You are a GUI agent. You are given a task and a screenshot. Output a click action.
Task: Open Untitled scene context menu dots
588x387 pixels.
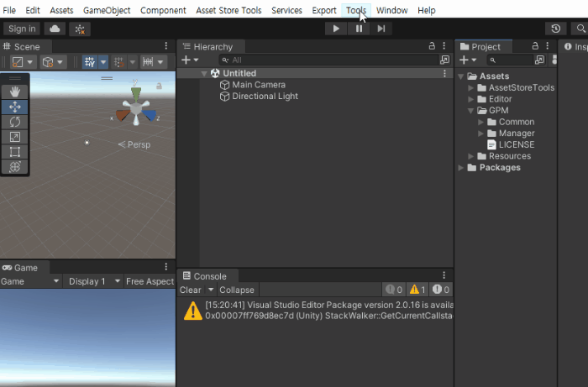click(x=444, y=73)
